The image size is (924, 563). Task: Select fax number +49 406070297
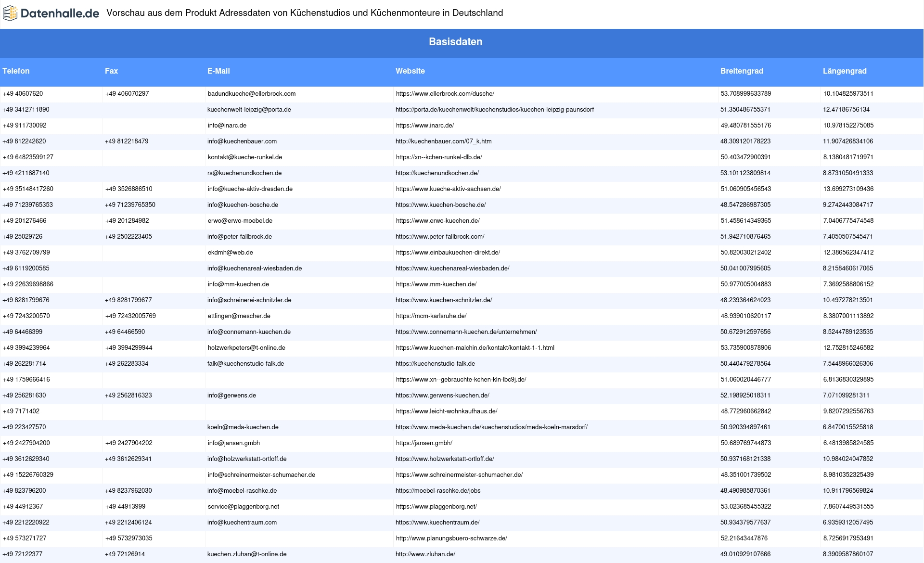click(127, 94)
